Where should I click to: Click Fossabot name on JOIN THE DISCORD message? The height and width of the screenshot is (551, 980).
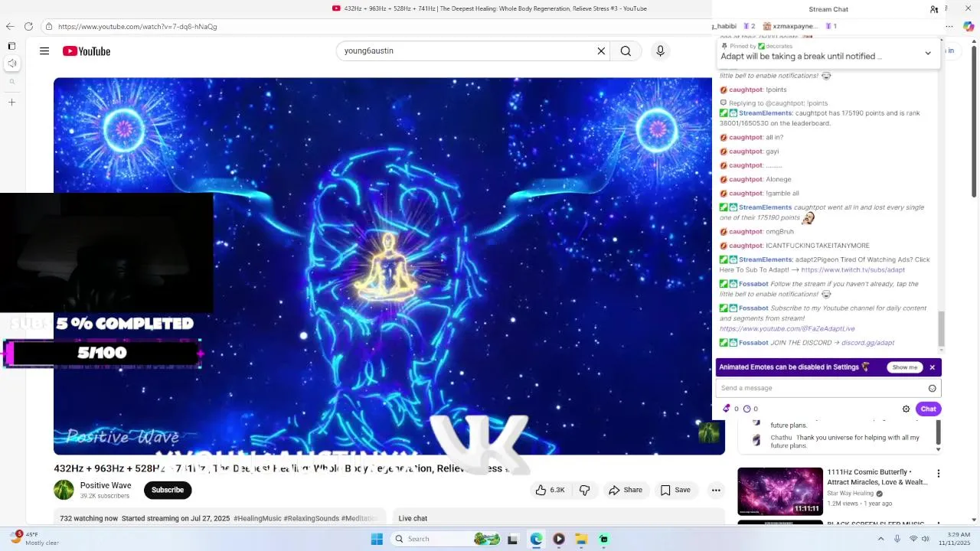(753, 343)
